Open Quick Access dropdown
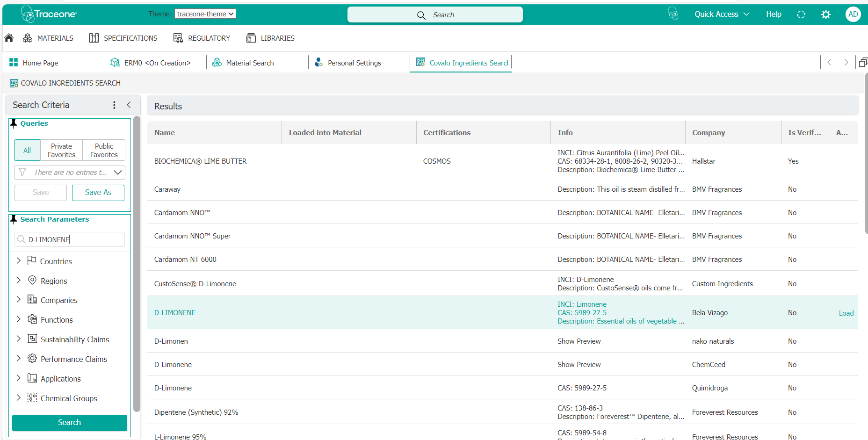 [722, 14]
